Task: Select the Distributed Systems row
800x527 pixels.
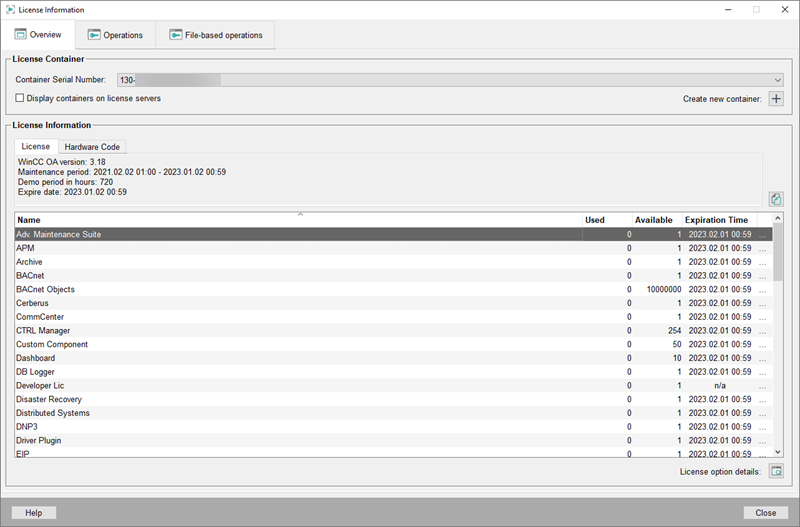Action: (393, 413)
